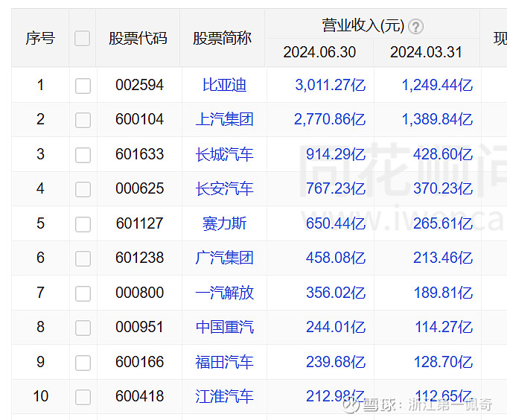Image resolution: width=507 pixels, height=420 pixels.
Task: Open the 福田汽车 stock link
Action: [x=224, y=362]
